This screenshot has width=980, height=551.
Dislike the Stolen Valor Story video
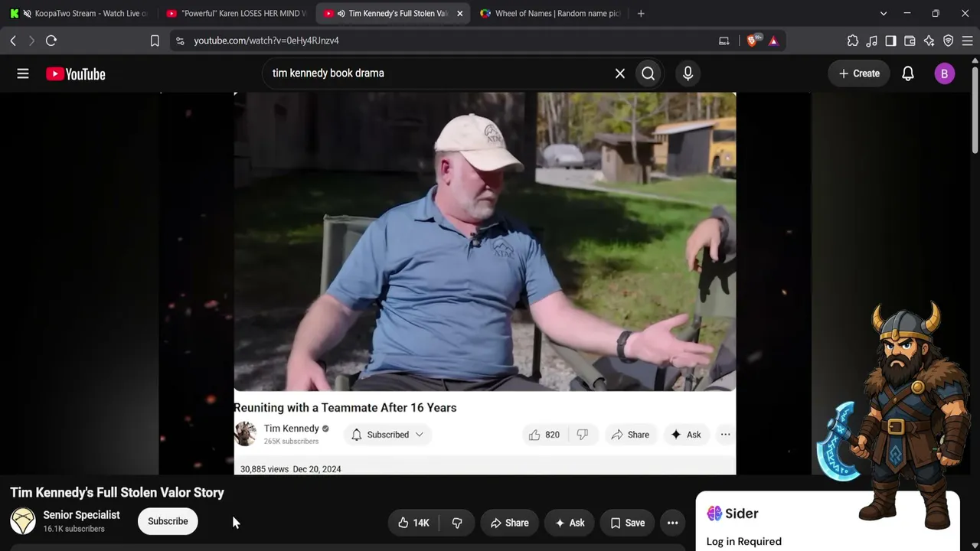457,523
